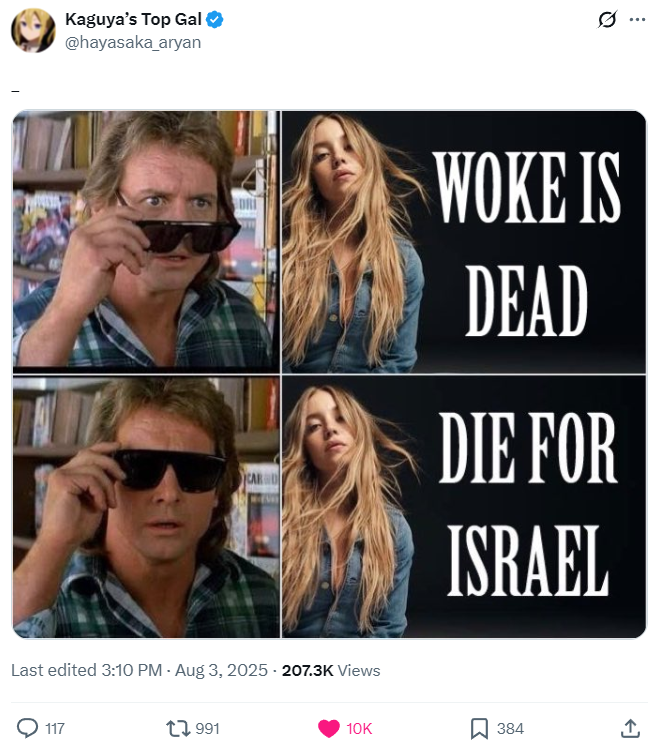Click the blue verified badge

point(215,20)
